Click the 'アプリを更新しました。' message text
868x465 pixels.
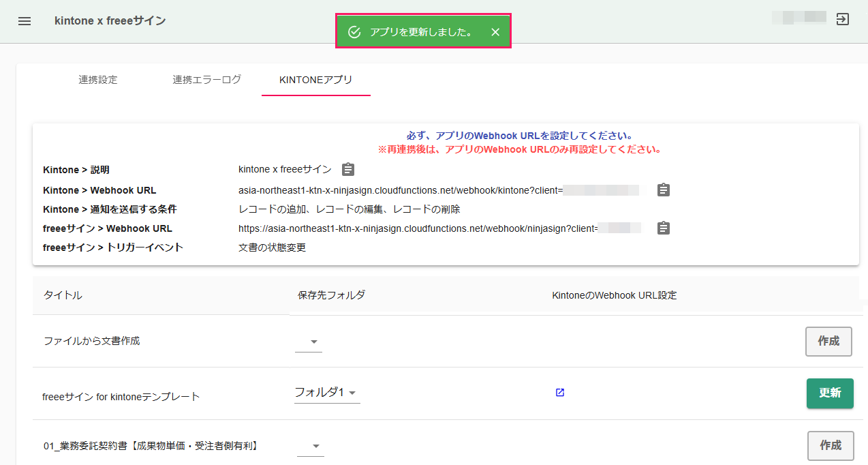[x=422, y=32]
